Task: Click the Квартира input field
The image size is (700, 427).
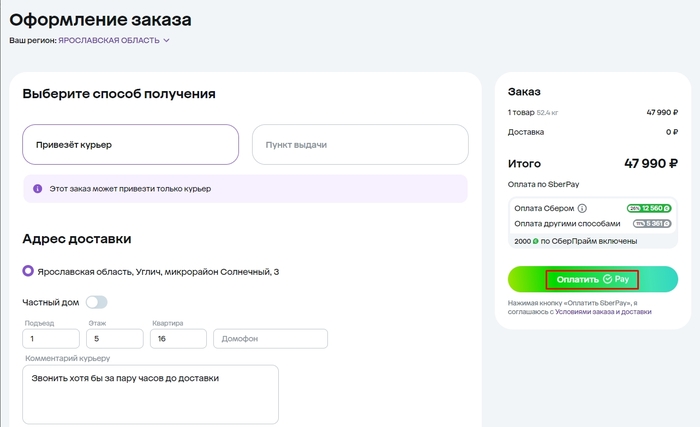Action: pos(178,339)
